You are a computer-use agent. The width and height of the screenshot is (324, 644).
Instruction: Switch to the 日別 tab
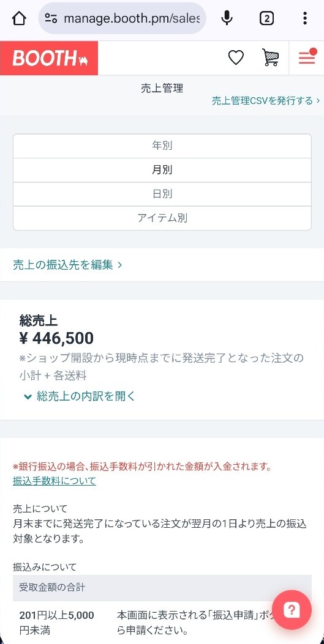[162, 194]
